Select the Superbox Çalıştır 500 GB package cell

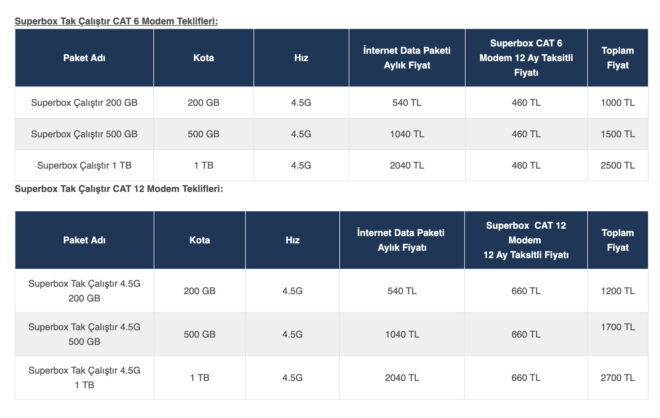[84, 134]
